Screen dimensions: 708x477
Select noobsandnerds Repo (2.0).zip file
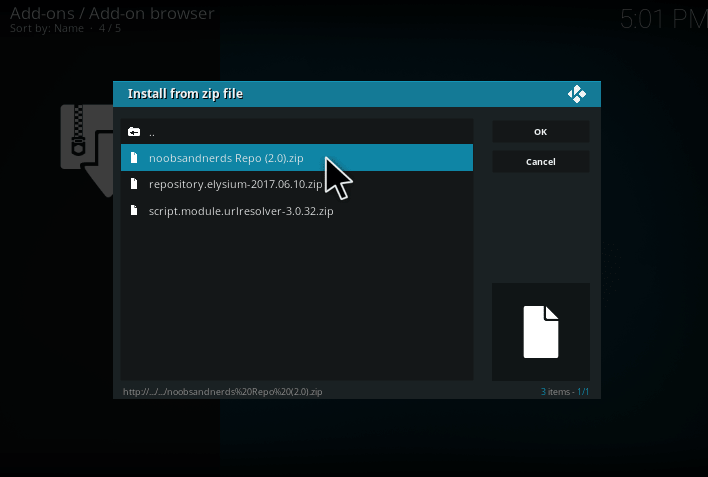point(297,158)
